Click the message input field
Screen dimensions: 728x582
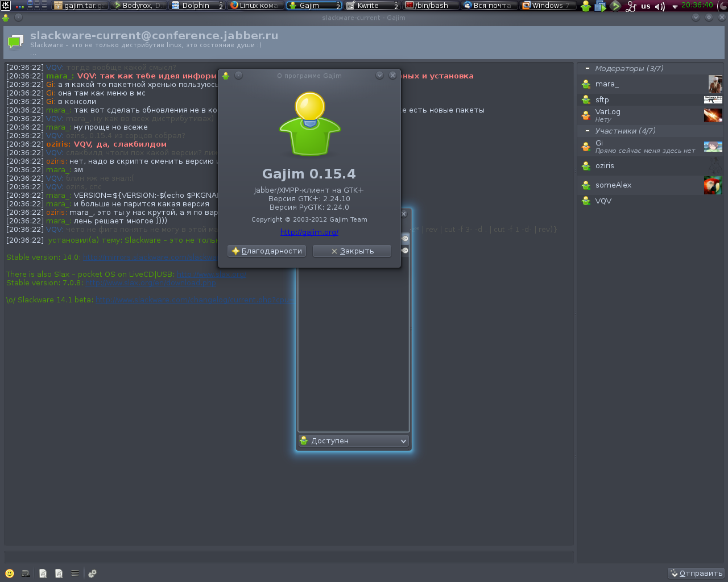(x=288, y=556)
